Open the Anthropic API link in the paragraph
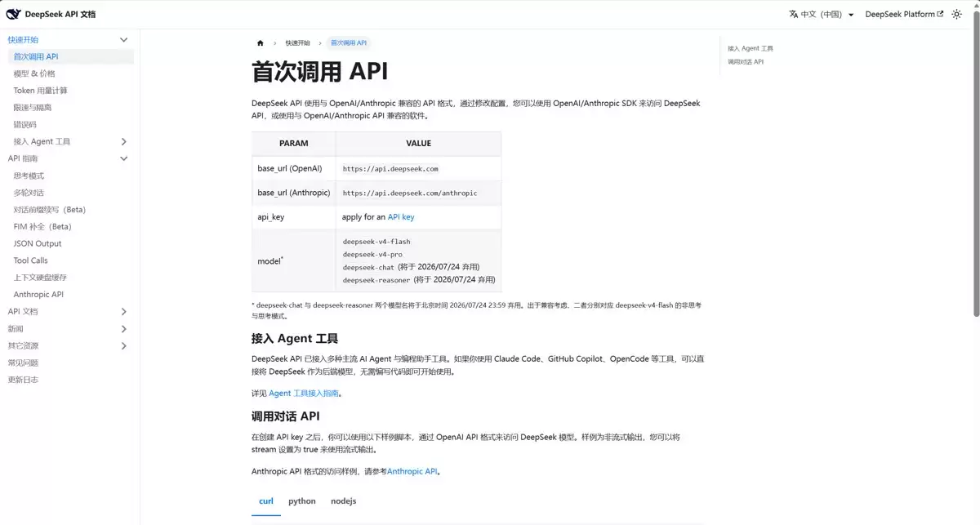This screenshot has width=980, height=525. (x=412, y=471)
